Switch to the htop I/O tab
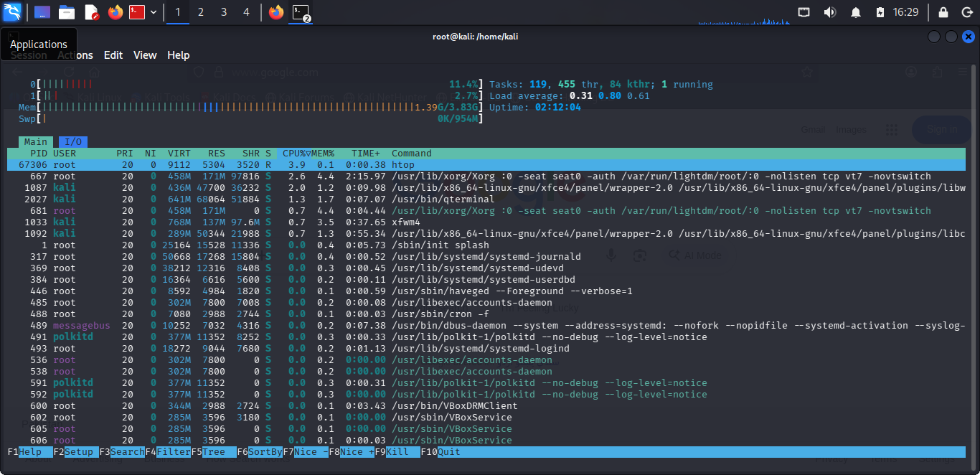 (72, 141)
